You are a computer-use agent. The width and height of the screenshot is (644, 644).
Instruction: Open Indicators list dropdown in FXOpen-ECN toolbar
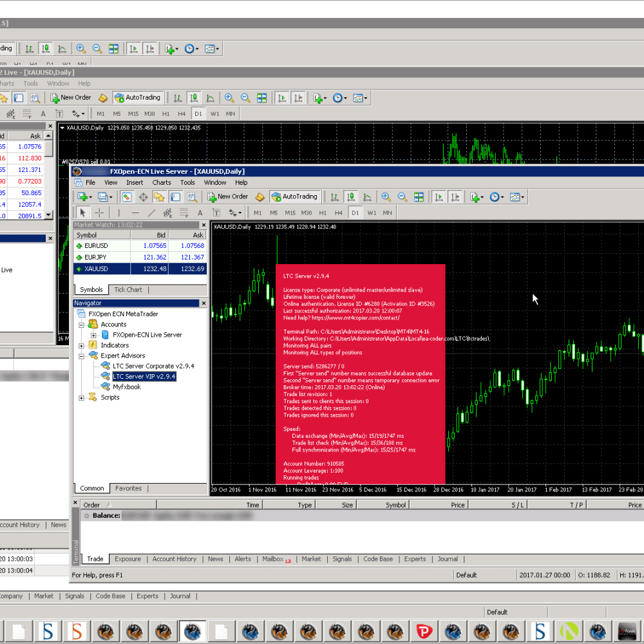pyautogui.click(x=477, y=197)
